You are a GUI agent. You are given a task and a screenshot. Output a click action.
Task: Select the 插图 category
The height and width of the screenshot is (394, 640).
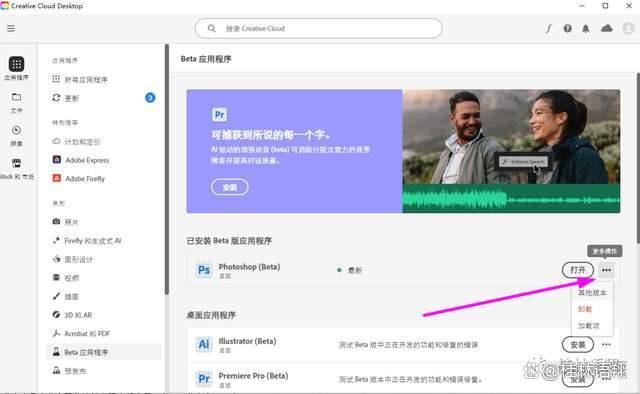65,296
